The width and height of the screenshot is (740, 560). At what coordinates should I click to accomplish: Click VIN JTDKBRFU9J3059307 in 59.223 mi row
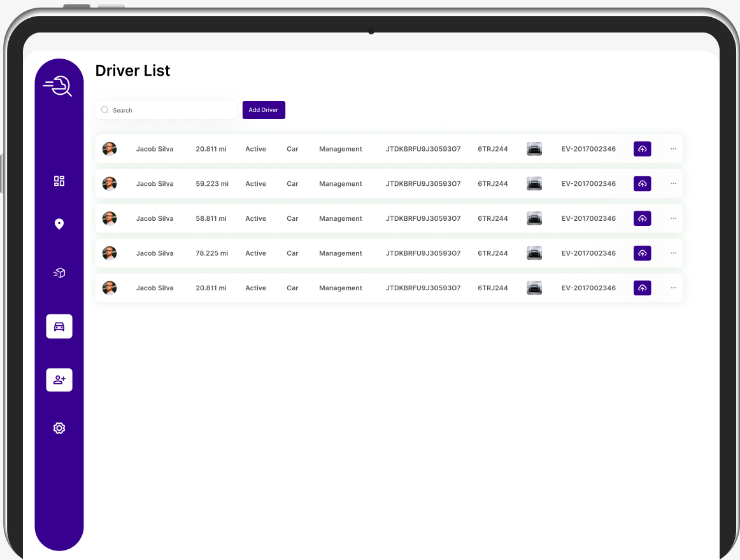(x=423, y=183)
